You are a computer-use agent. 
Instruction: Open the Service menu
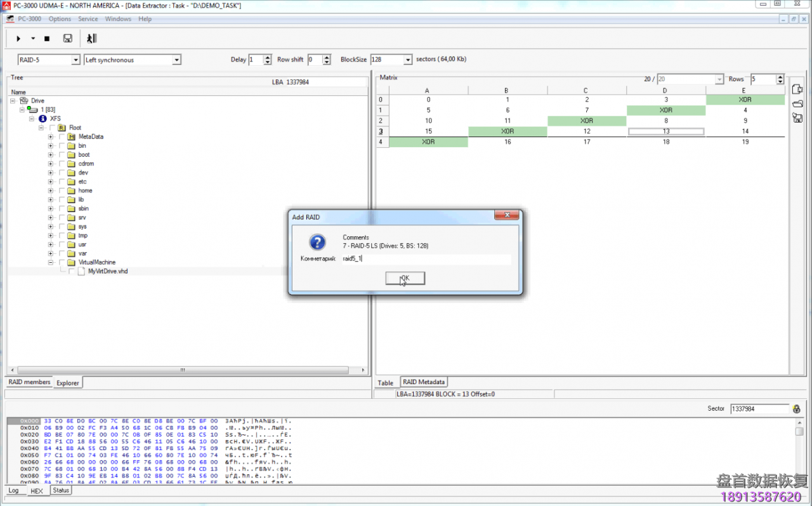coord(88,18)
